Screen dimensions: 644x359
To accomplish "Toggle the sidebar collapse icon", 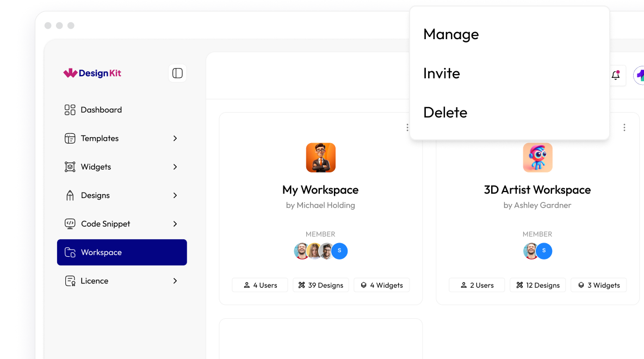I will coord(177,73).
